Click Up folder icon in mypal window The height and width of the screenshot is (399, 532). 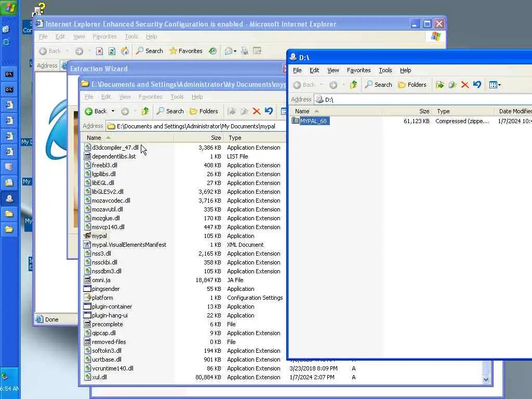point(145,111)
